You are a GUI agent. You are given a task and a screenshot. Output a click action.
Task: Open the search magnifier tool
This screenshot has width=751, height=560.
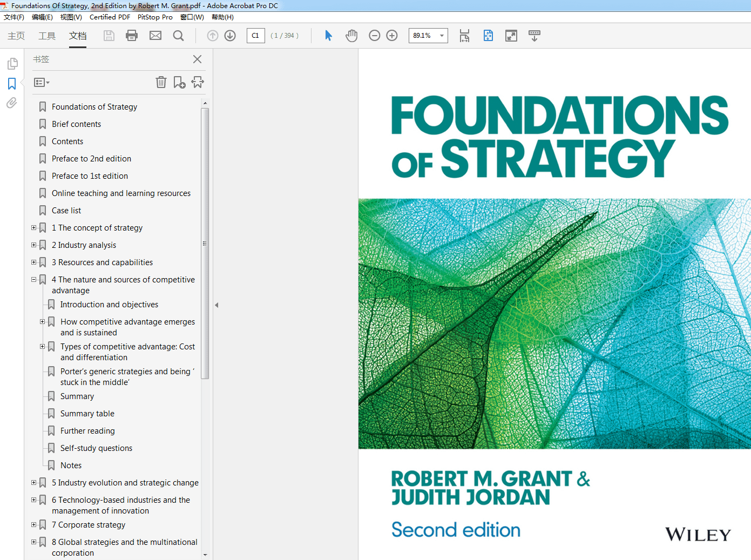coord(178,36)
